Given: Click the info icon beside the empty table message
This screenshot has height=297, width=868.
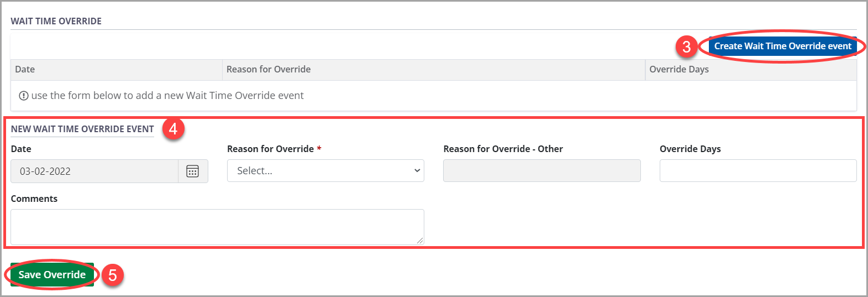Looking at the screenshot, I should tap(24, 96).
